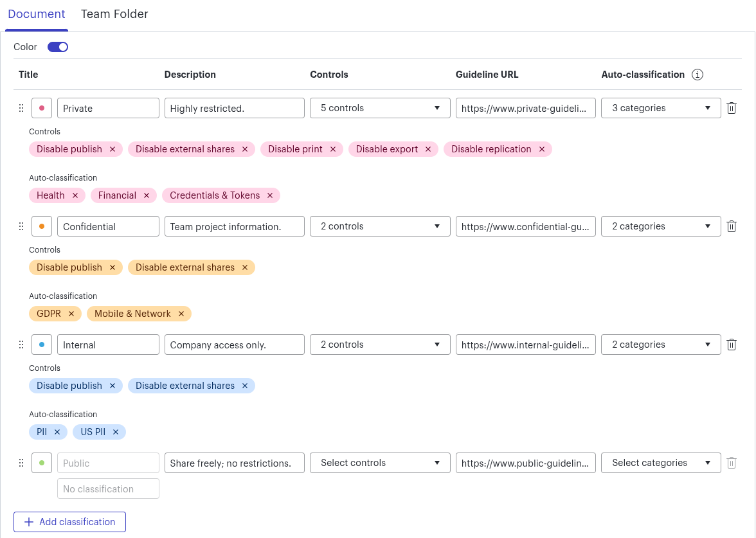Switch to the Team Folder tab
The image size is (756, 538).
[114, 14]
